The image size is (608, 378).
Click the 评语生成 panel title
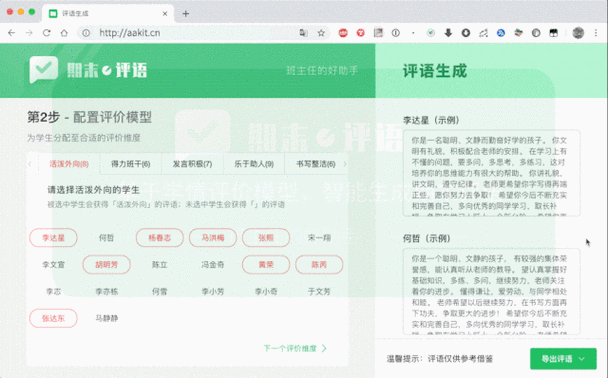coord(435,71)
